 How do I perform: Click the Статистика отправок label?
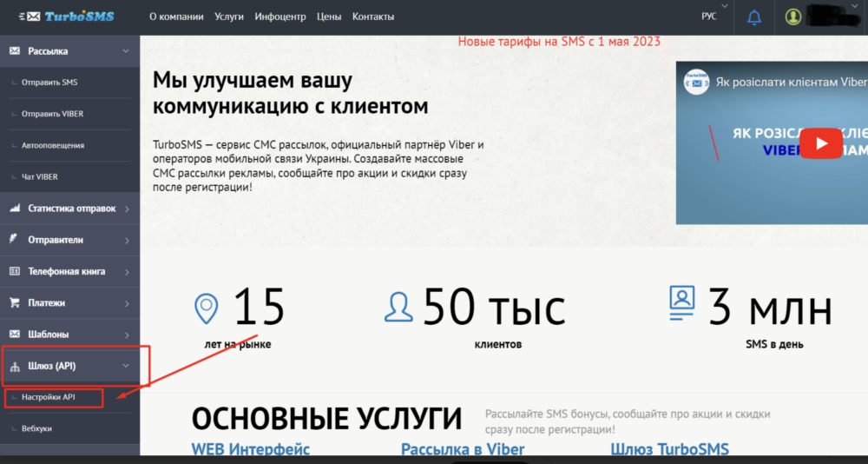click(x=72, y=209)
